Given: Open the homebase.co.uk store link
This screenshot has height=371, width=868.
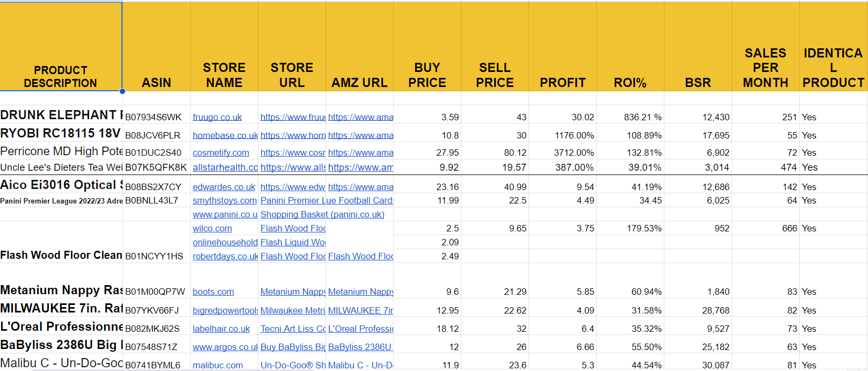Looking at the screenshot, I should click(x=225, y=135).
